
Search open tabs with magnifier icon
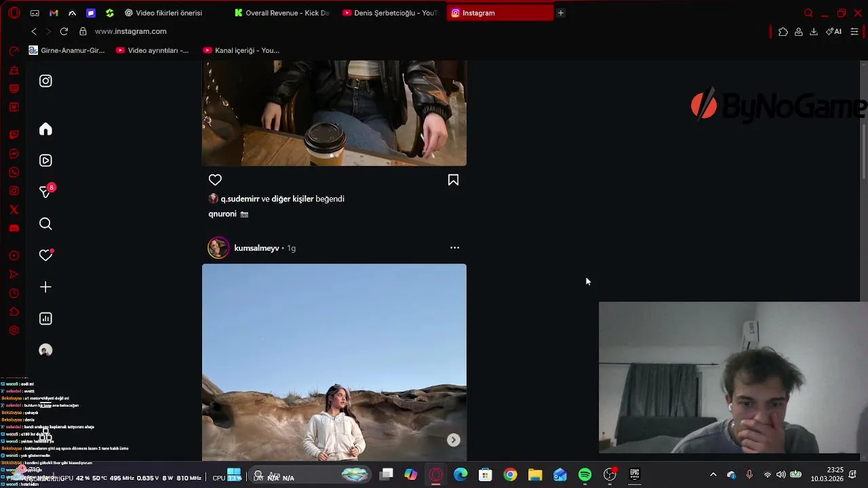pyautogui.click(x=808, y=13)
